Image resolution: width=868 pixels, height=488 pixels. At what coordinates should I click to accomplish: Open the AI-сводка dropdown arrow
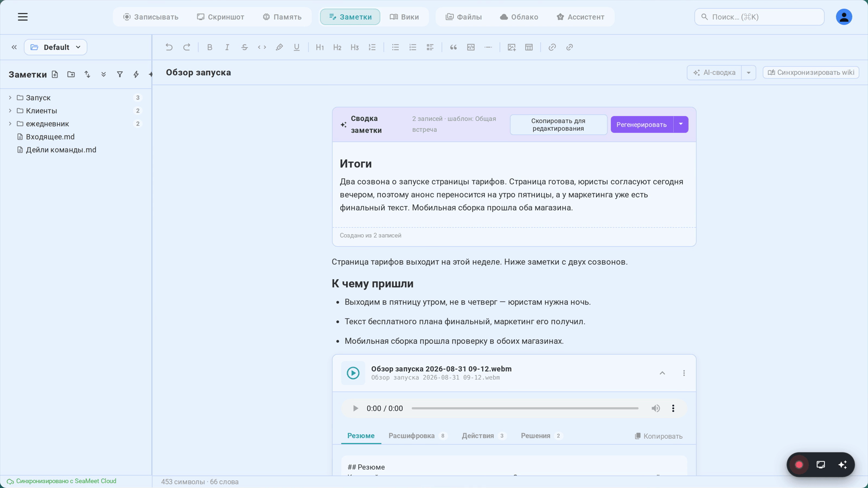pyautogui.click(x=749, y=73)
